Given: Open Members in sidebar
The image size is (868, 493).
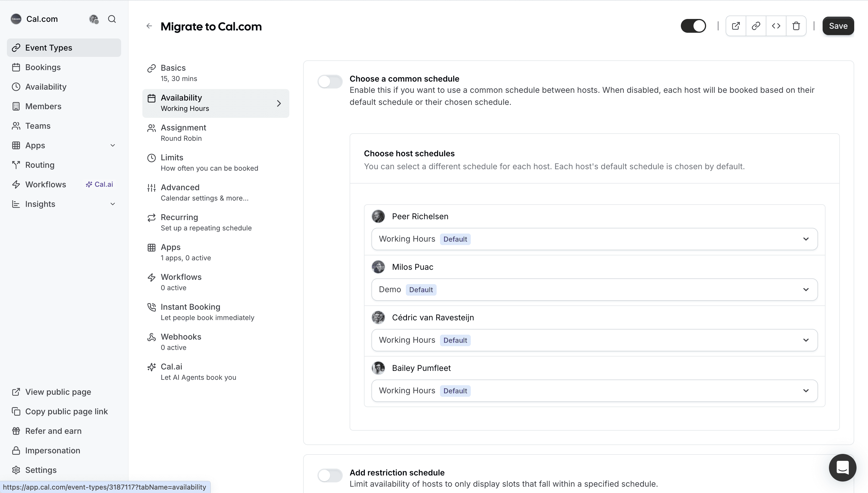Looking at the screenshot, I should (x=64, y=106).
